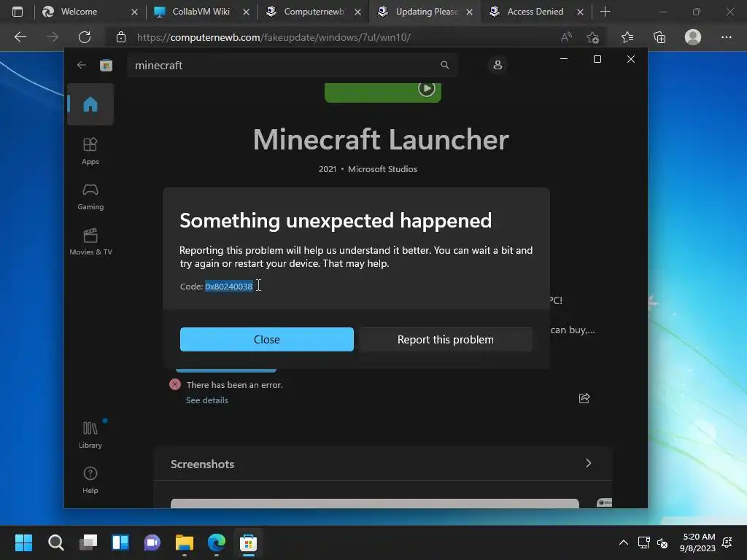The width and height of the screenshot is (747, 560).
Task: Open the Movies & TV section in the Store sidebar
Action: tap(90, 242)
